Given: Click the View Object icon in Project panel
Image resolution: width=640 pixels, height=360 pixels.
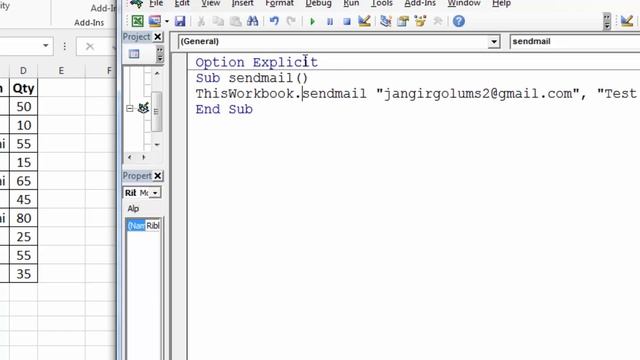Looking at the screenshot, I should [x=134, y=54].
